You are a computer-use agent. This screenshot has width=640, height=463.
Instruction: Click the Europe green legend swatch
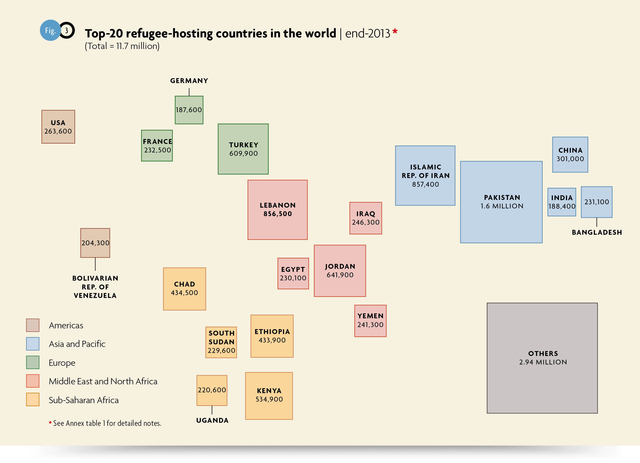(x=33, y=363)
